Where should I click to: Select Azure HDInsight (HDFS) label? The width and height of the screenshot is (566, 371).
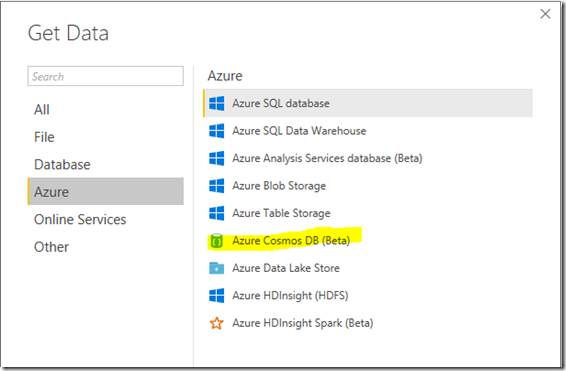pyautogui.click(x=290, y=296)
